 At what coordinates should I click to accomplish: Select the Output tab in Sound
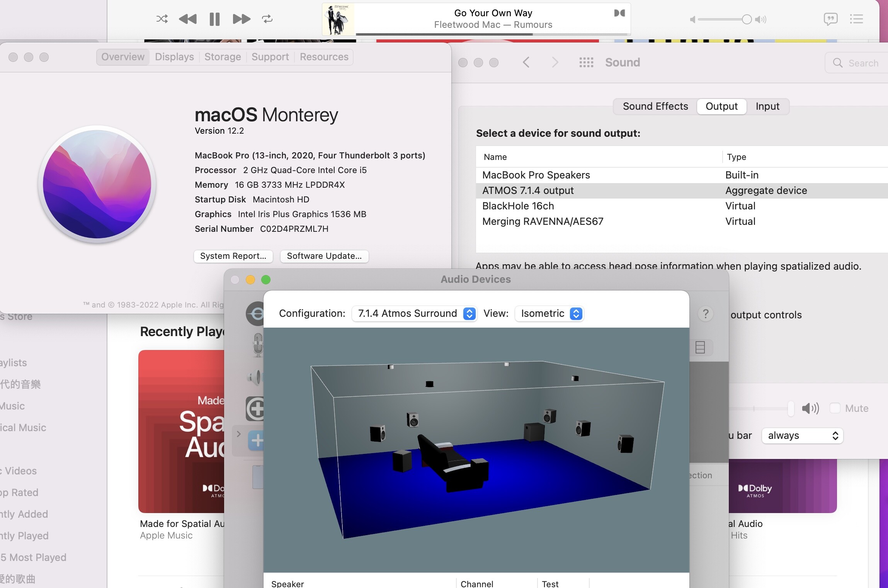click(x=721, y=106)
